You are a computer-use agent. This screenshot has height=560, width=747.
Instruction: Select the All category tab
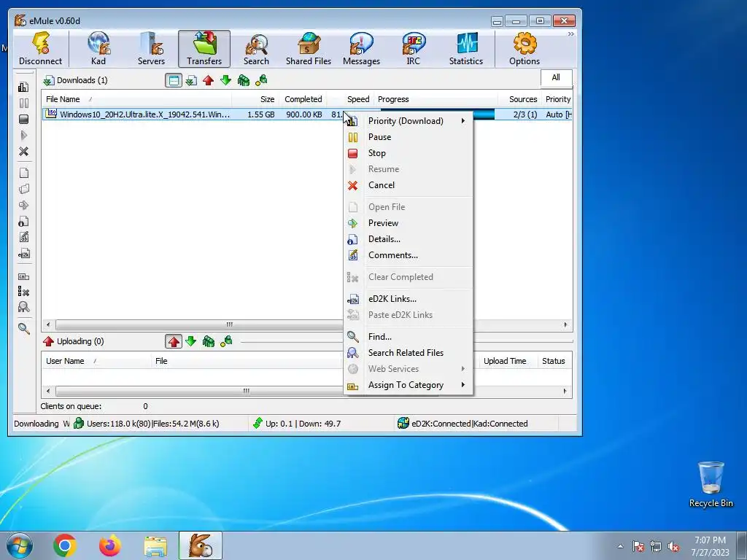pos(556,77)
